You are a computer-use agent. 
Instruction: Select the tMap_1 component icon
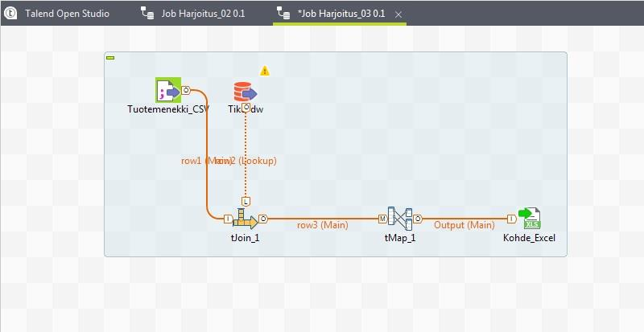[x=400, y=219]
